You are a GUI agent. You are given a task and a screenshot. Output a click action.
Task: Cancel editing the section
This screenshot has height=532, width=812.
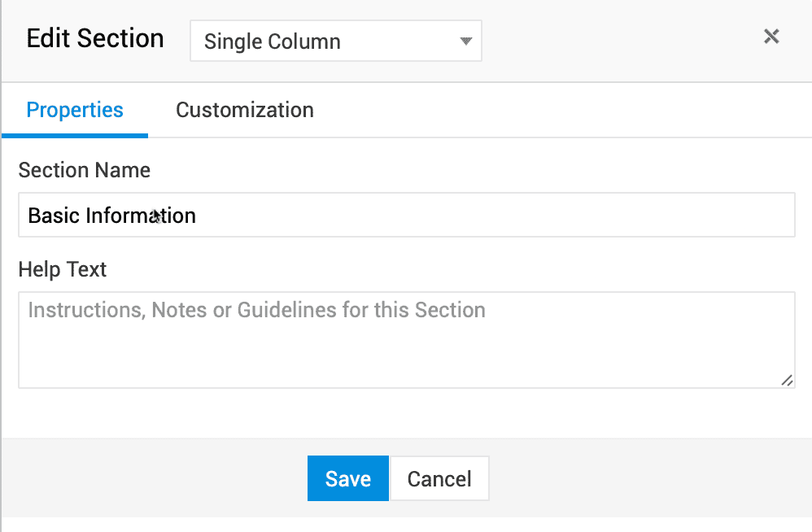(x=439, y=478)
